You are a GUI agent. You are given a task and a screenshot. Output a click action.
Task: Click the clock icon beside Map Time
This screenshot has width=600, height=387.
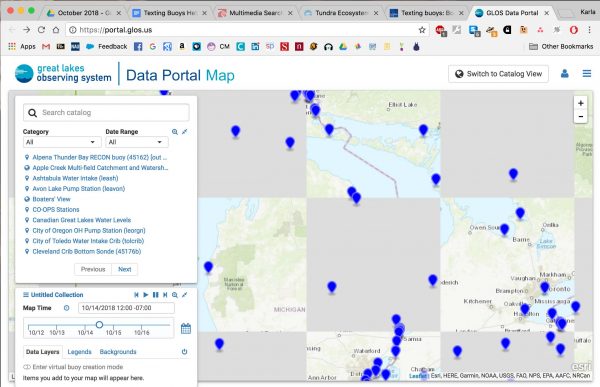click(67, 308)
